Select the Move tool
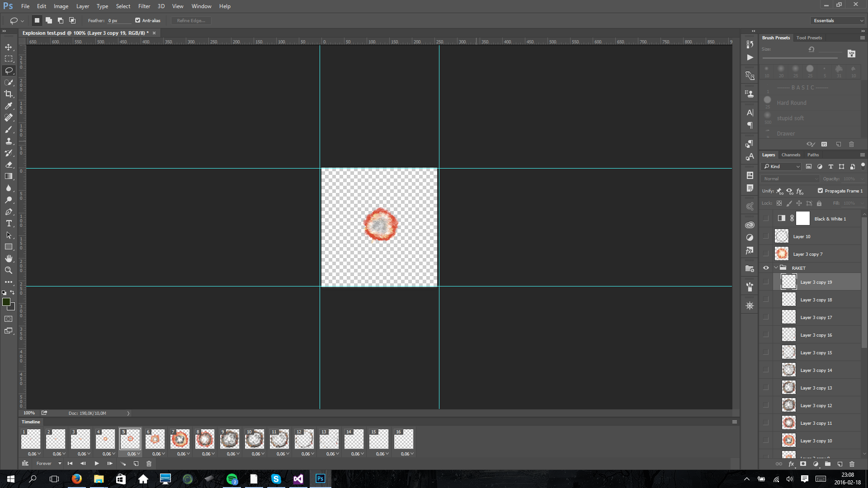Image resolution: width=868 pixels, height=488 pixels. pos(9,47)
